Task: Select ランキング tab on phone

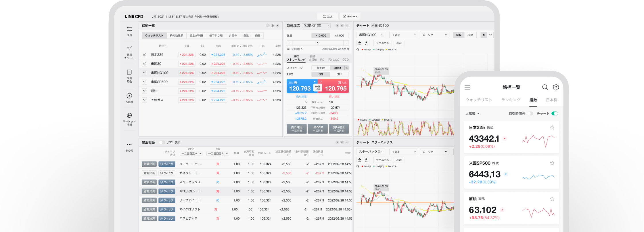Action: (x=511, y=100)
